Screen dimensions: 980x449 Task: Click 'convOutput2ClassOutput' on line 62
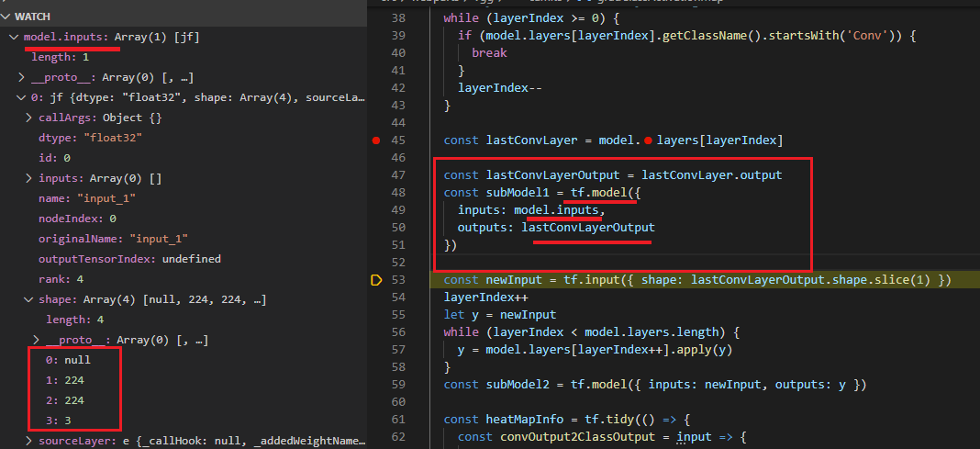[x=577, y=437]
